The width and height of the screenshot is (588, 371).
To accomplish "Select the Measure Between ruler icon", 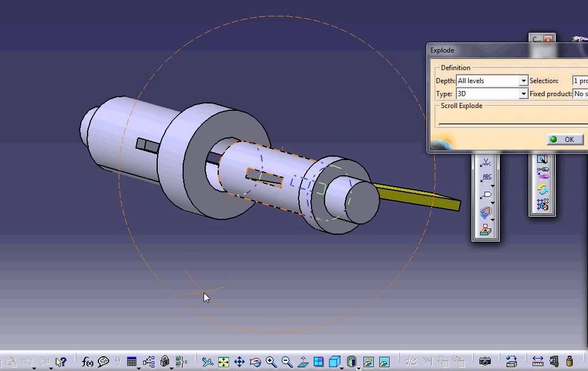I will (538, 361).
